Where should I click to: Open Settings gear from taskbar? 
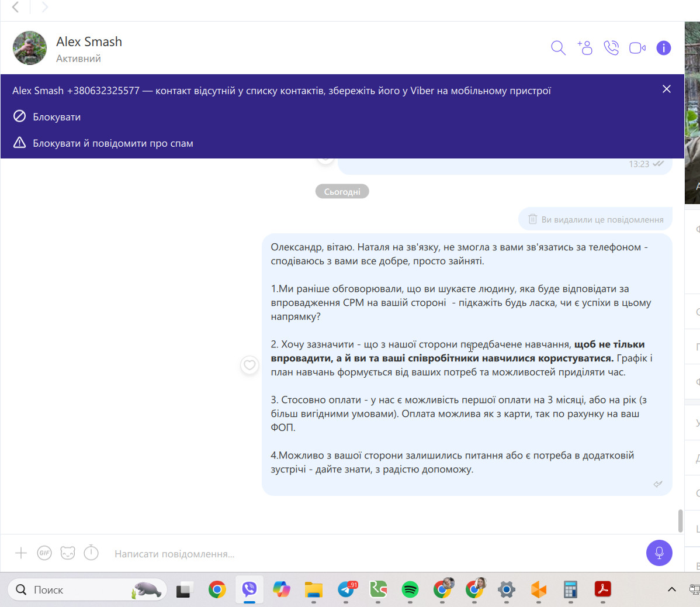[x=507, y=590]
